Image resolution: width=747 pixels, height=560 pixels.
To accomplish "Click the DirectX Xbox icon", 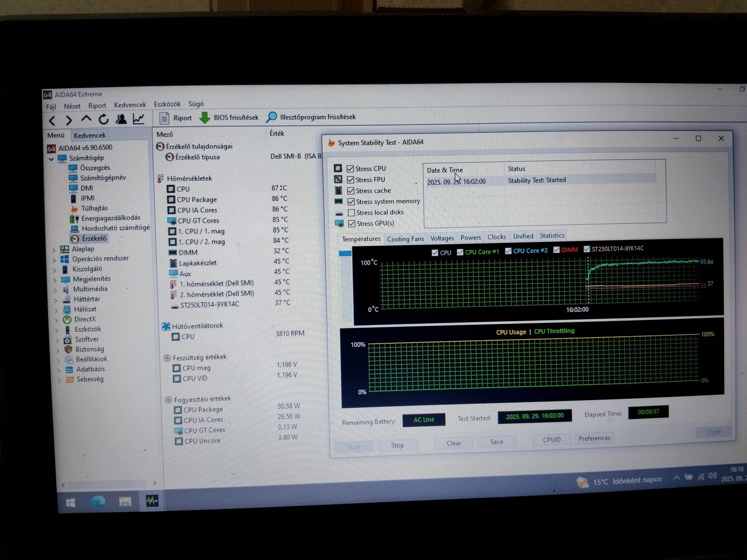I will [x=67, y=319].
